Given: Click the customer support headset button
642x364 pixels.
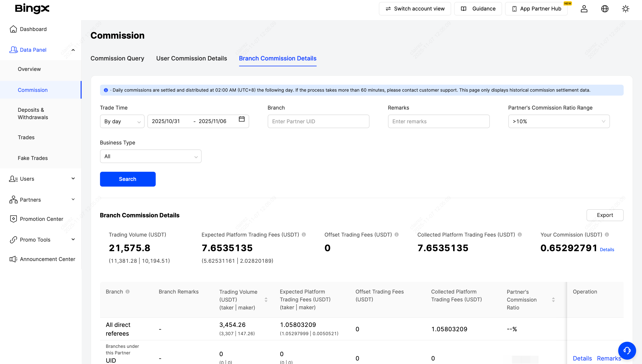Looking at the screenshot, I should tap(627, 350).
